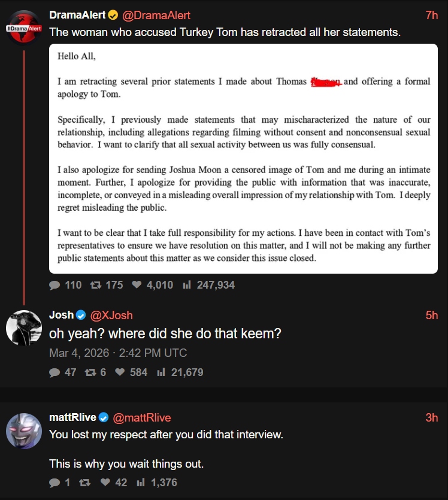Like mattRlive's reply with the heart icon
This screenshot has height=500, width=448.
[x=105, y=482]
